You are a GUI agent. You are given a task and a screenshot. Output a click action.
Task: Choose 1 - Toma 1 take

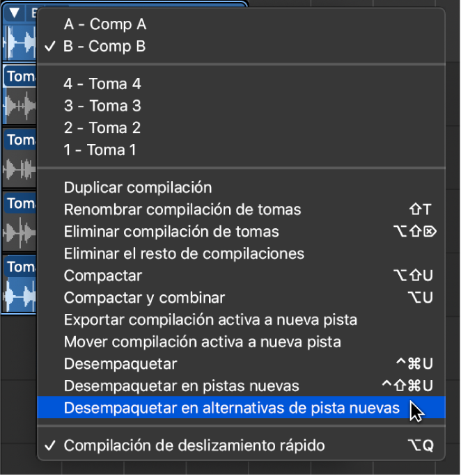[100, 150]
